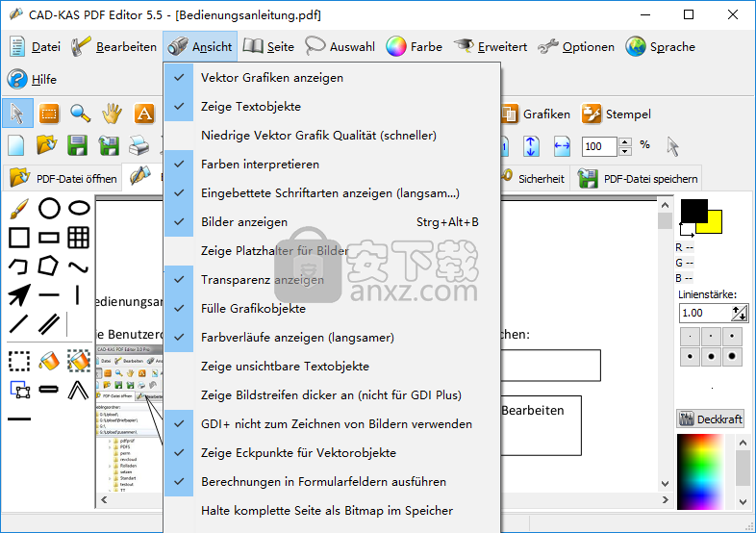756x533 pixels.
Task: Toggle 'GDI+ nicht zum Zeichnen von Bildern verwenden'
Action: (332, 424)
